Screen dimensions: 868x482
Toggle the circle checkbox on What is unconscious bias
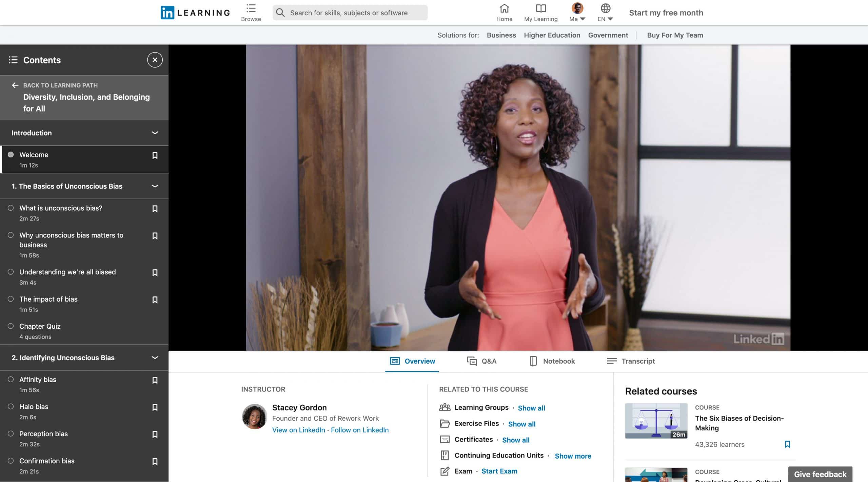[x=10, y=208]
